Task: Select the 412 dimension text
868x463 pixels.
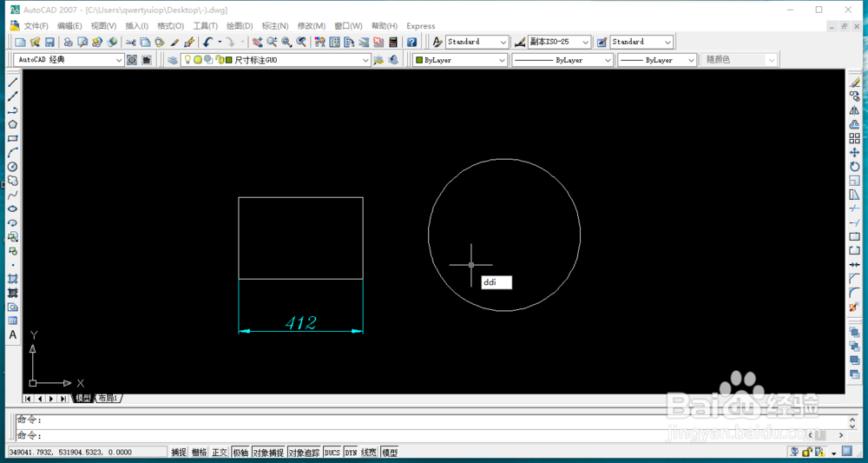Action: point(300,322)
